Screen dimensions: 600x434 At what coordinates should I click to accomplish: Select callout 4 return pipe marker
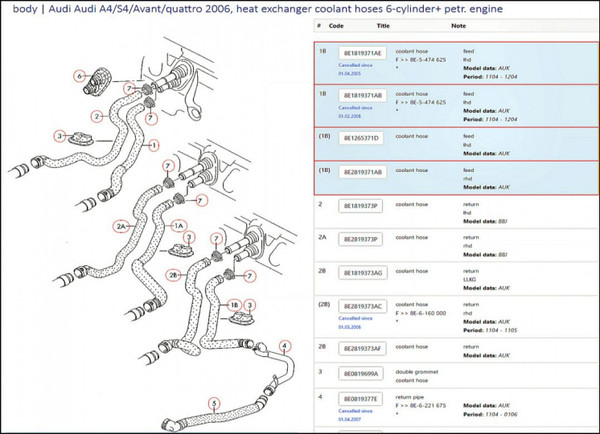coord(285,347)
